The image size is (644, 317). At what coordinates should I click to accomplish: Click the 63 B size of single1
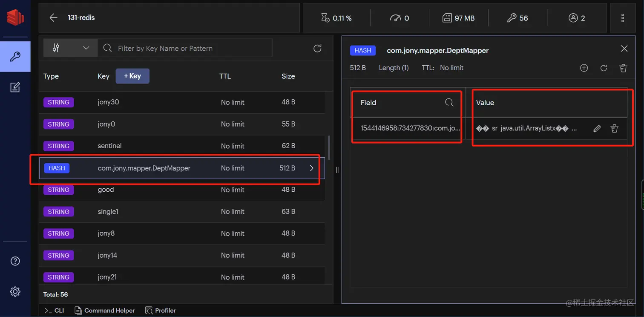pos(288,212)
